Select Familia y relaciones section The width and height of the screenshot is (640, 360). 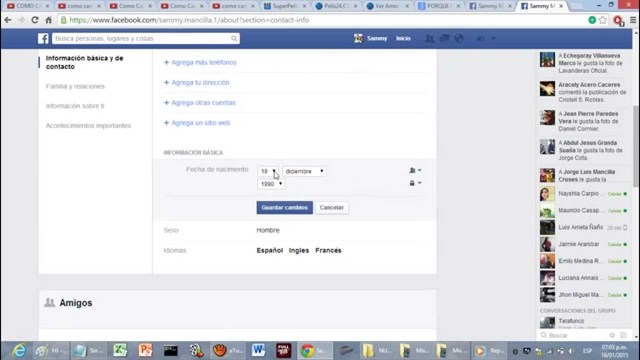75,86
